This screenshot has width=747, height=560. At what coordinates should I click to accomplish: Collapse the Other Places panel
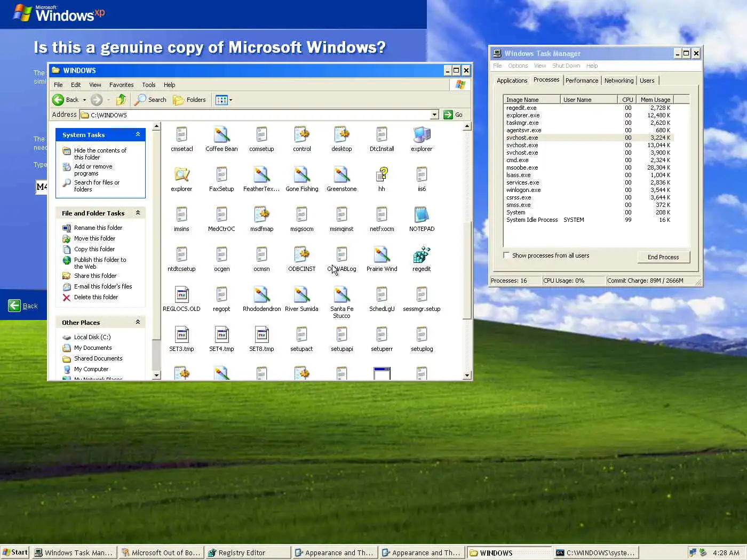pyautogui.click(x=138, y=322)
